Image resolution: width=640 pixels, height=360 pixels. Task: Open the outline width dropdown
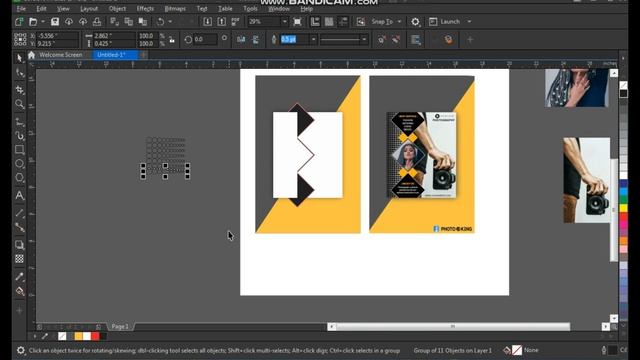[x=313, y=40]
